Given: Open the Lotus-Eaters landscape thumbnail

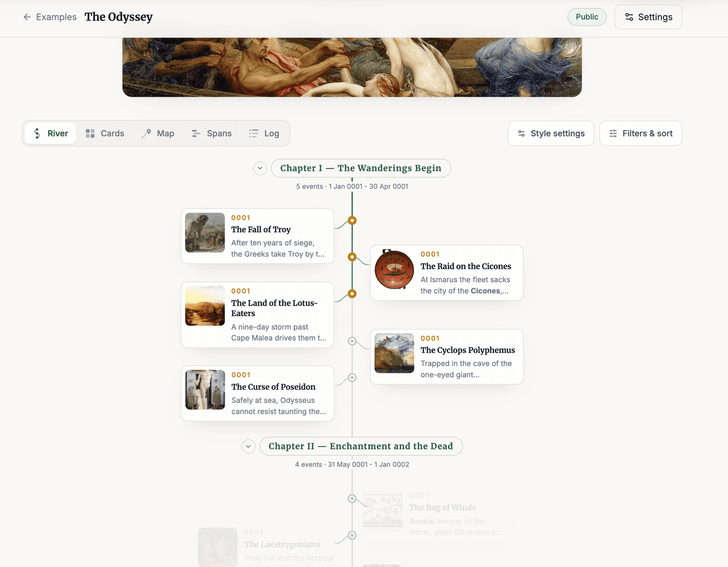Looking at the screenshot, I should tap(205, 306).
